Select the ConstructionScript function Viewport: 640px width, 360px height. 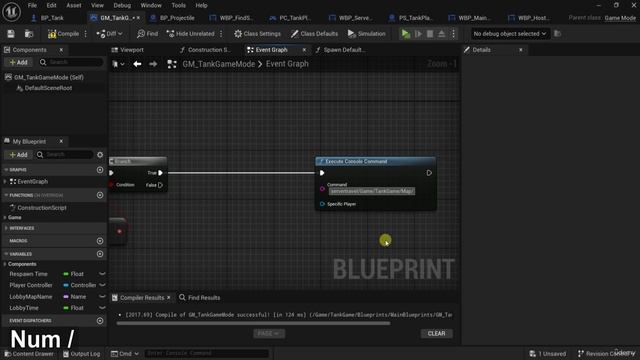[42, 208]
